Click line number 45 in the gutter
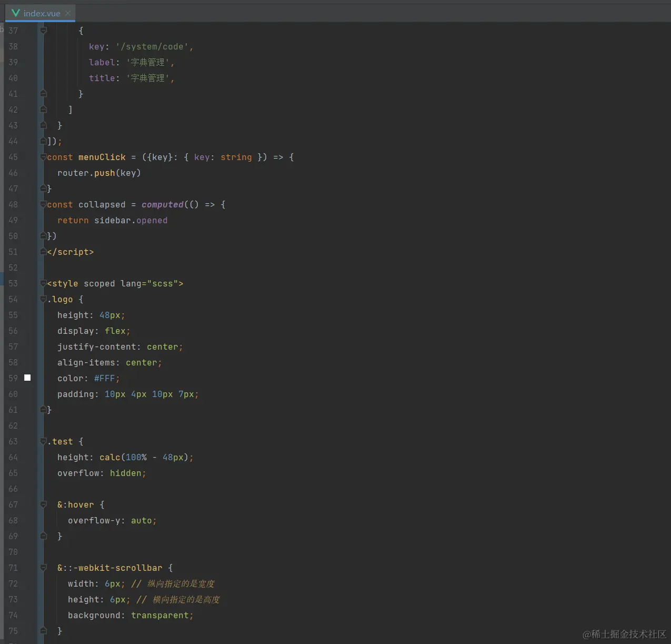 [x=13, y=157]
